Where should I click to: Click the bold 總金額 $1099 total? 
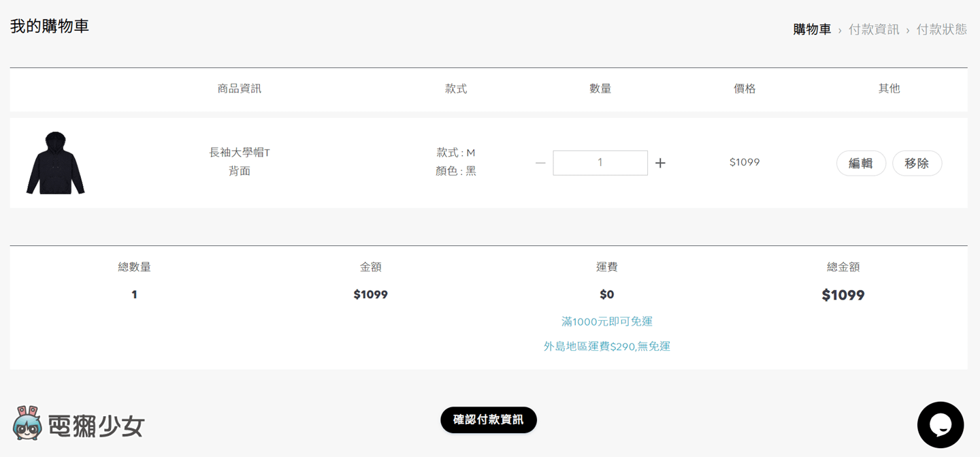pyautogui.click(x=843, y=296)
